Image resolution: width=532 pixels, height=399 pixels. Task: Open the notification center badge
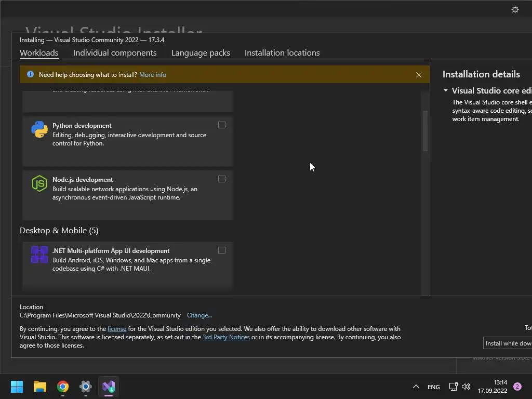coord(517,387)
